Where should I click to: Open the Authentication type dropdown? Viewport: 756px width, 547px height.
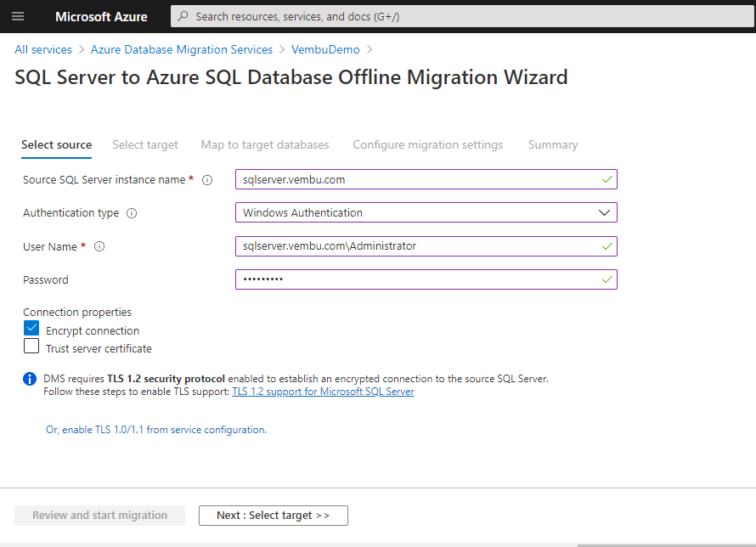tap(426, 212)
